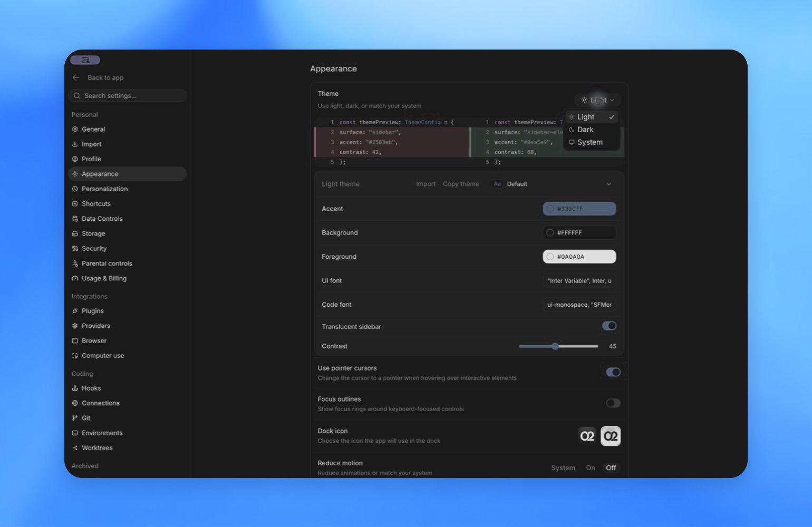The width and height of the screenshot is (812, 527).
Task: Click the Archived section label
Action: coord(85,466)
